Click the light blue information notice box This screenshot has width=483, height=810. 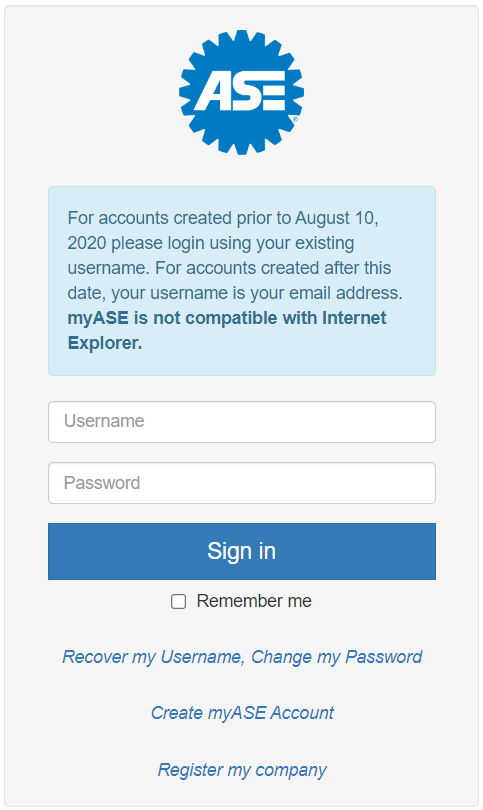[x=242, y=281]
